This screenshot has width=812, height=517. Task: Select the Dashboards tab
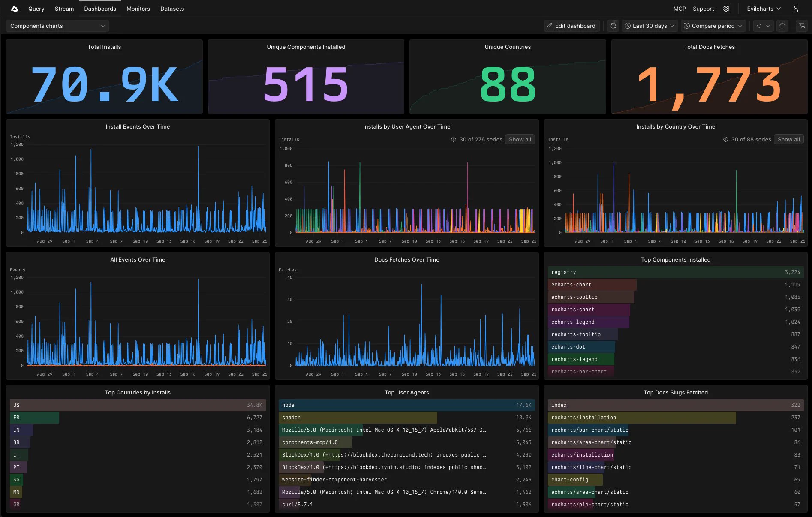(x=100, y=9)
